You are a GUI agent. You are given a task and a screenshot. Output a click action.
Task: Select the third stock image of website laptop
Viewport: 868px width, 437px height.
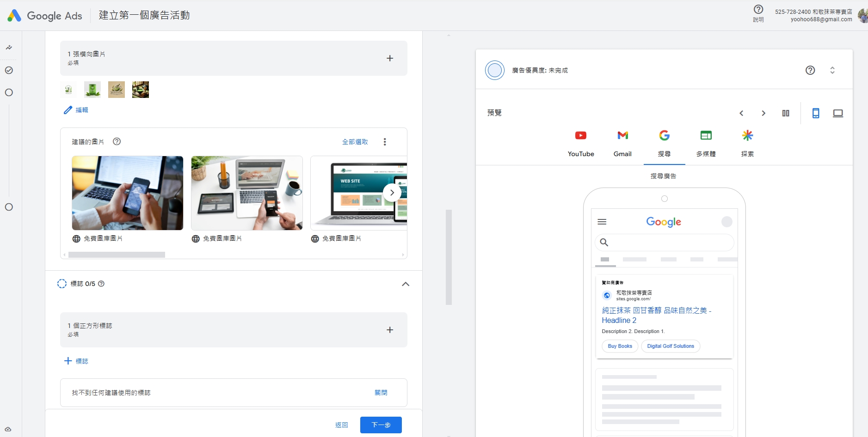tap(359, 193)
